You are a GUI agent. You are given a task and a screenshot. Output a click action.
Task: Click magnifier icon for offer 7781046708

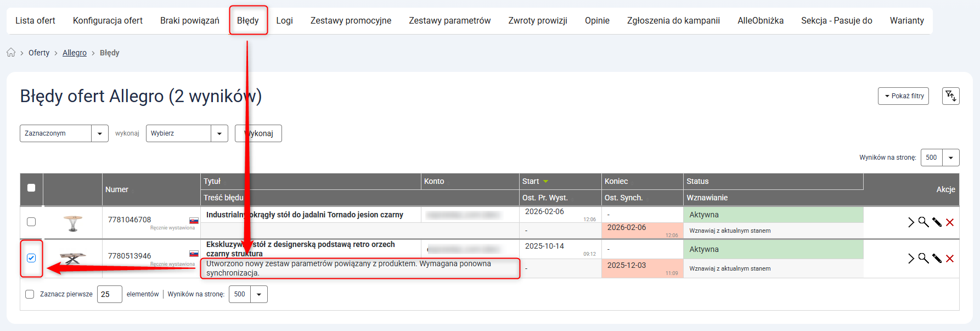[x=923, y=222]
